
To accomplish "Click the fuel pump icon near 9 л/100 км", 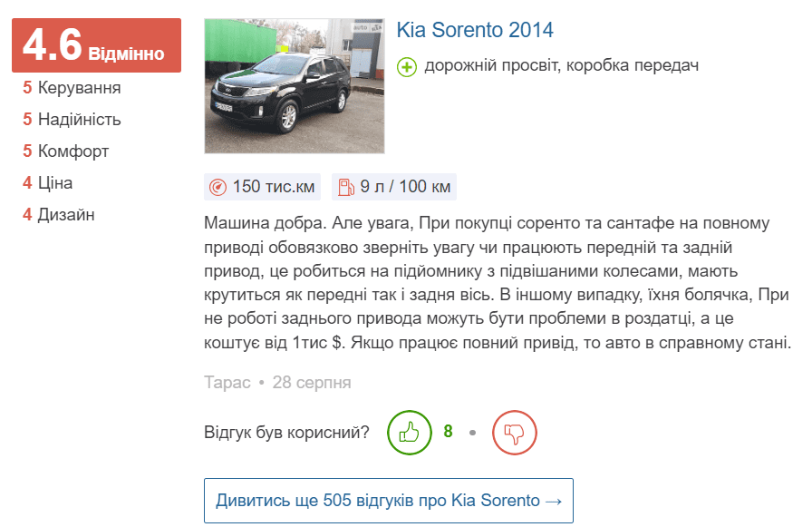I will (x=347, y=186).
